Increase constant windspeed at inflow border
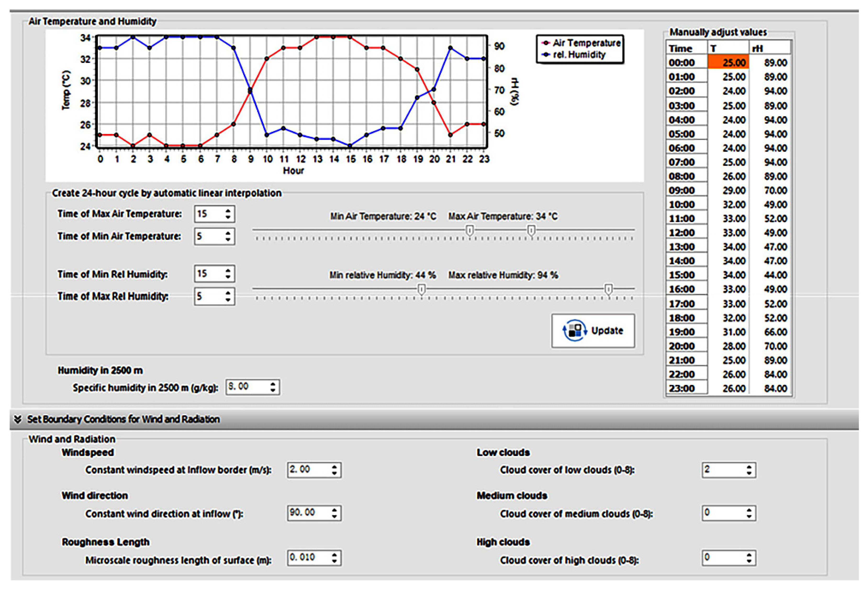The height and width of the screenshot is (589, 868). click(x=334, y=467)
